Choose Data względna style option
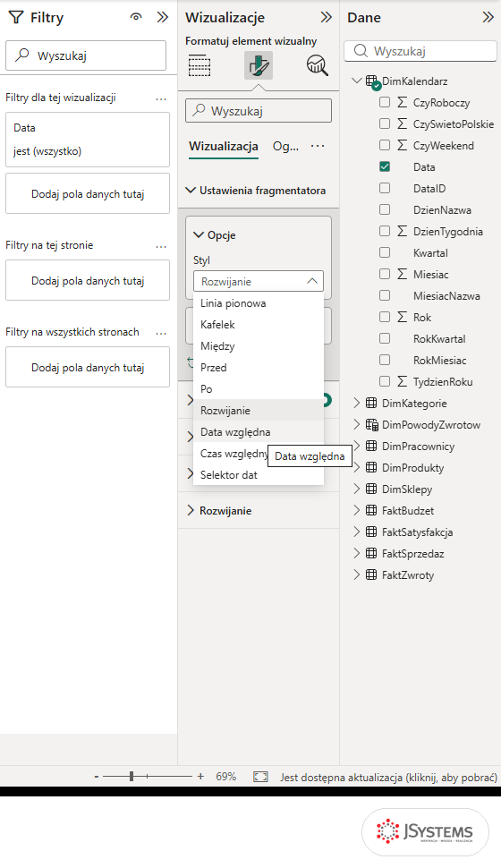Image resolution: width=501 pixels, height=868 pixels. click(x=259, y=432)
